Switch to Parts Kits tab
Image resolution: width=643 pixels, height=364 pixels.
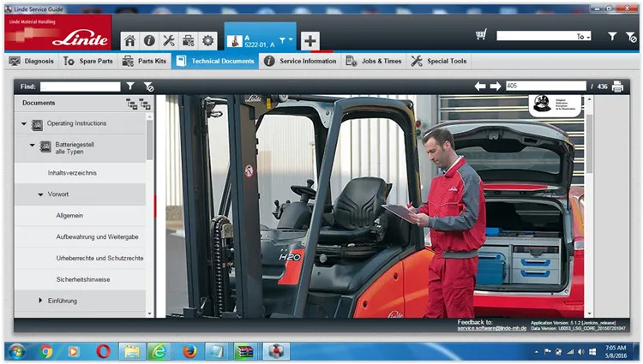pos(144,61)
